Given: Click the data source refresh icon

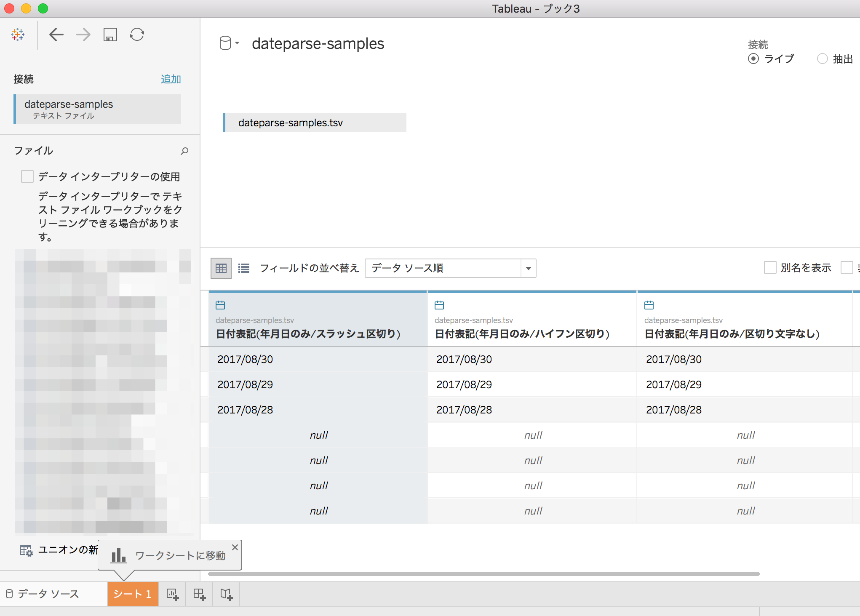Looking at the screenshot, I should click(x=137, y=35).
